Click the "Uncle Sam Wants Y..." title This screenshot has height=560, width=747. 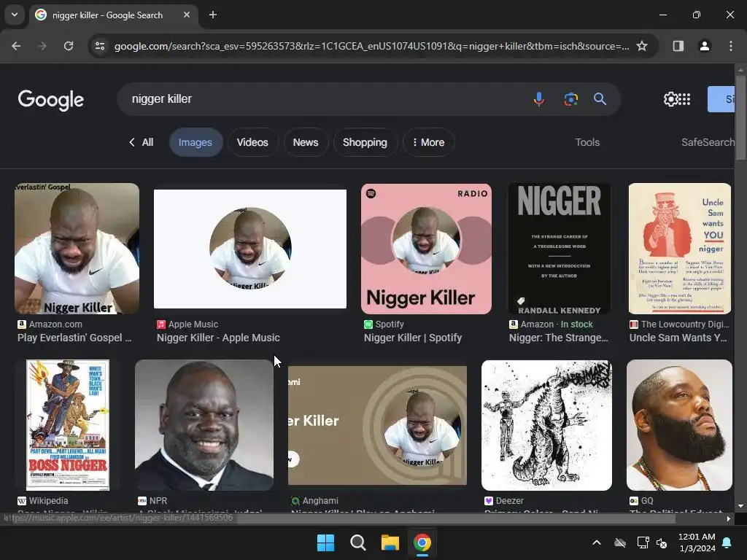(678, 338)
